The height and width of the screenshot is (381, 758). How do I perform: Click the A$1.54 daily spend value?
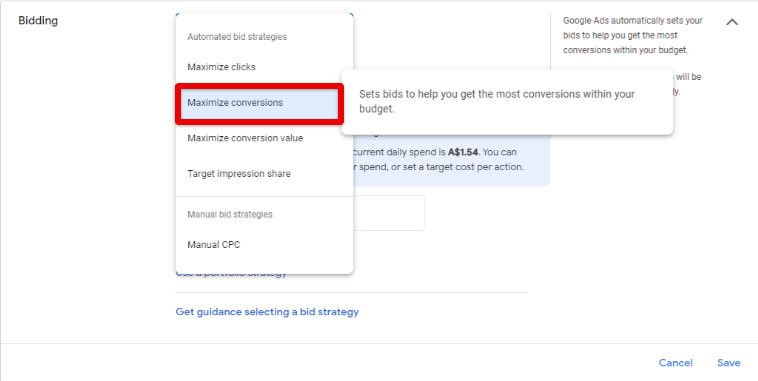pos(463,152)
